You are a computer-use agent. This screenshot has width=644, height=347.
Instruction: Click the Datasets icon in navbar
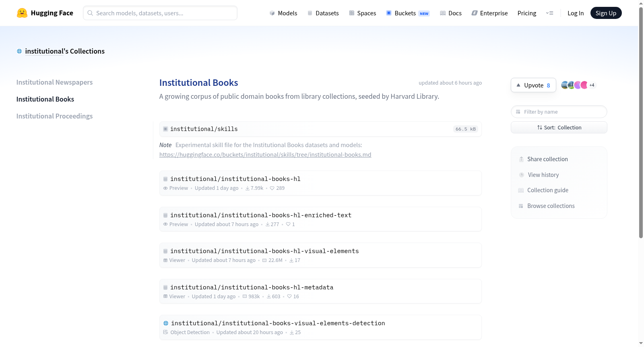pos(310,13)
